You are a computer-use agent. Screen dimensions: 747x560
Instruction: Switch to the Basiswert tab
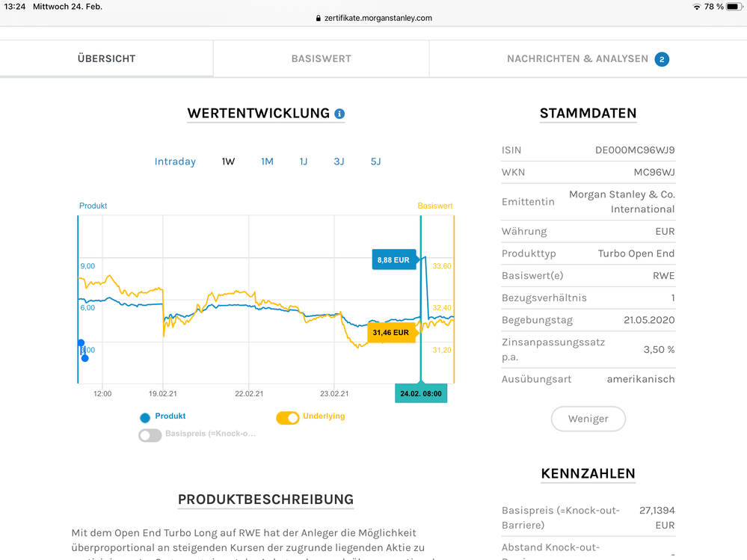tap(321, 58)
